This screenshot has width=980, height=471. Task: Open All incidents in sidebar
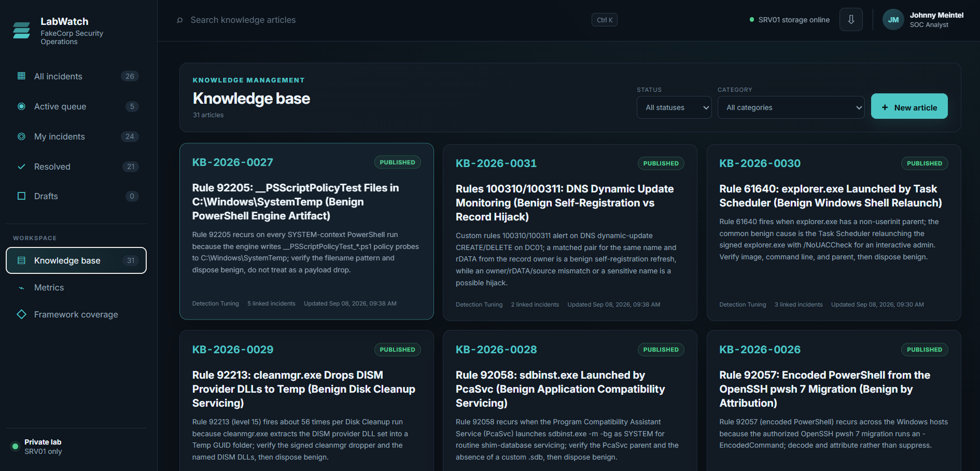(x=76, y=76)
